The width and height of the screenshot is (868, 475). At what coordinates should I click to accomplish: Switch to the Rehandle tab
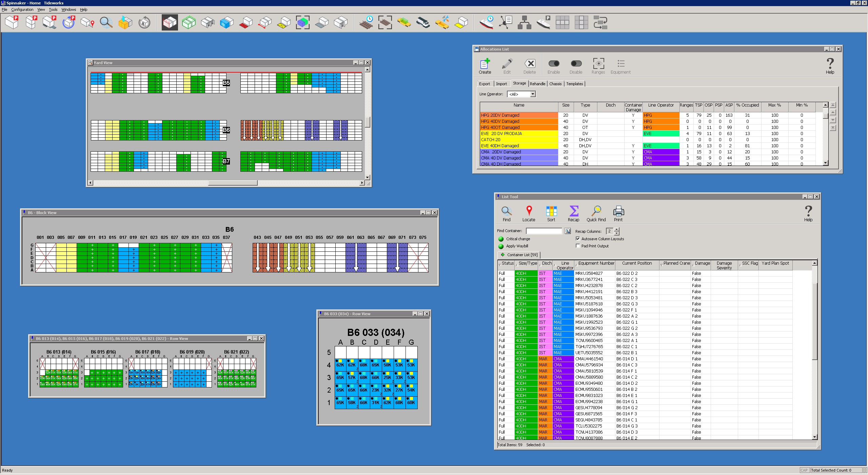tap(537, 84)
